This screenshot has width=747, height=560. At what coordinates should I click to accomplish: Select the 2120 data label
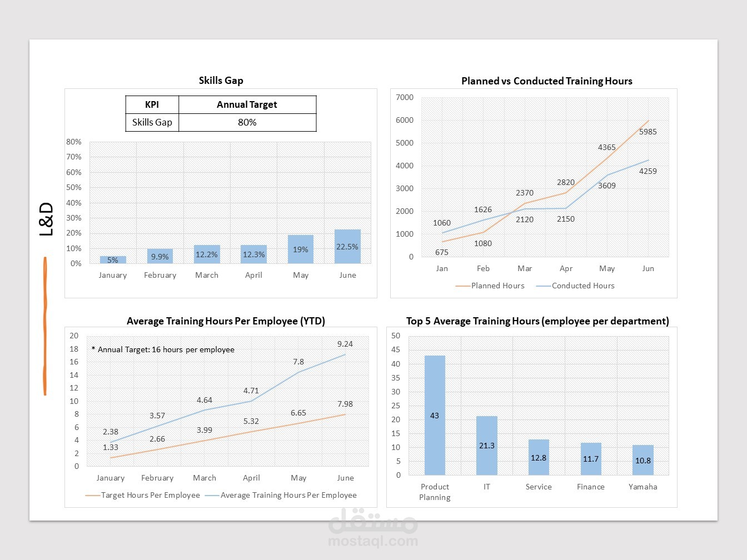click(525, 219)
